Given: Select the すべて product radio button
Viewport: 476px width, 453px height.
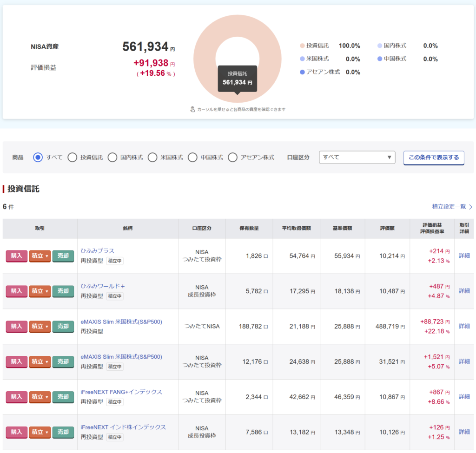Looking at the screenshot, I should pyautogui.click(x=38, y=158).
